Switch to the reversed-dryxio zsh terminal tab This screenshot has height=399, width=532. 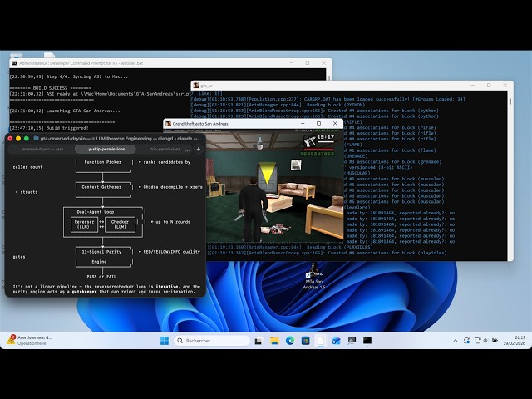tap(41, 150)
